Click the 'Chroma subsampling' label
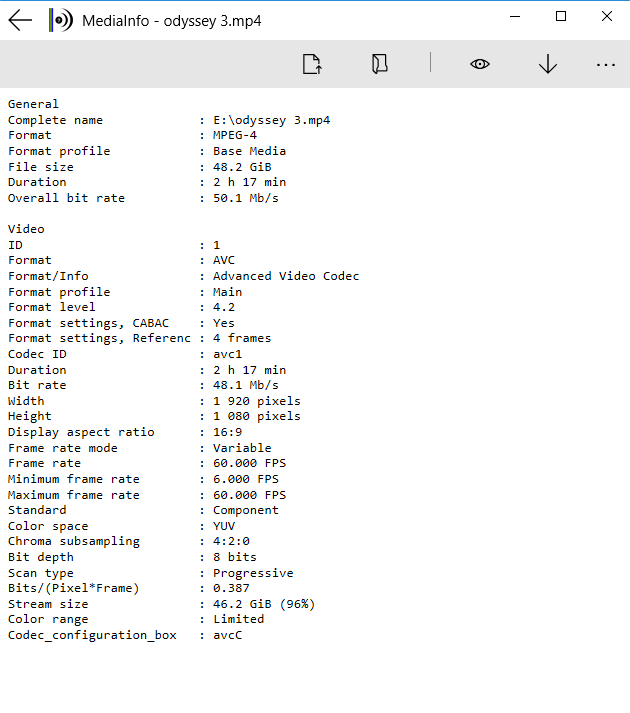 pyautogui.click(x=74, y=541)
